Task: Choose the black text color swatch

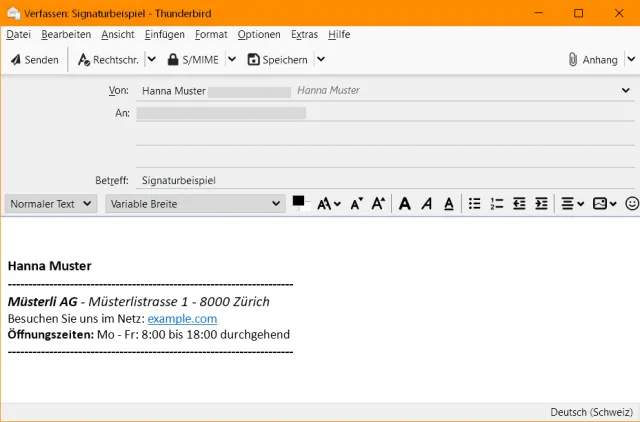Action: click(x=298, y=201)
